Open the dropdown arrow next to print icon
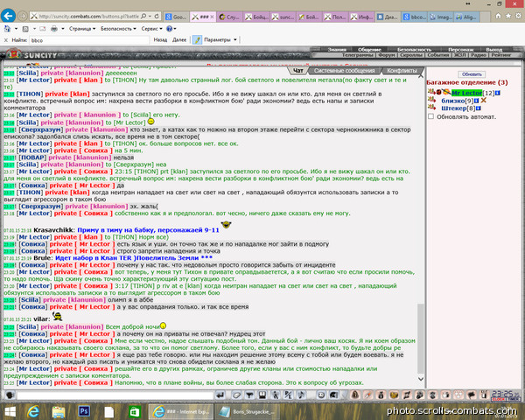This screenshot has width=525, height=420. [63, 29]
